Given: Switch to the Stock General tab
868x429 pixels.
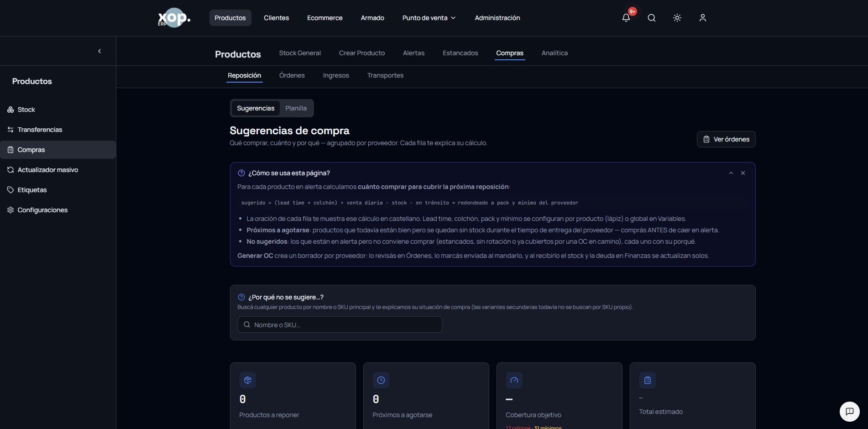Looking at the screenshot, I should pyautogui.click(x=300, y=53).
